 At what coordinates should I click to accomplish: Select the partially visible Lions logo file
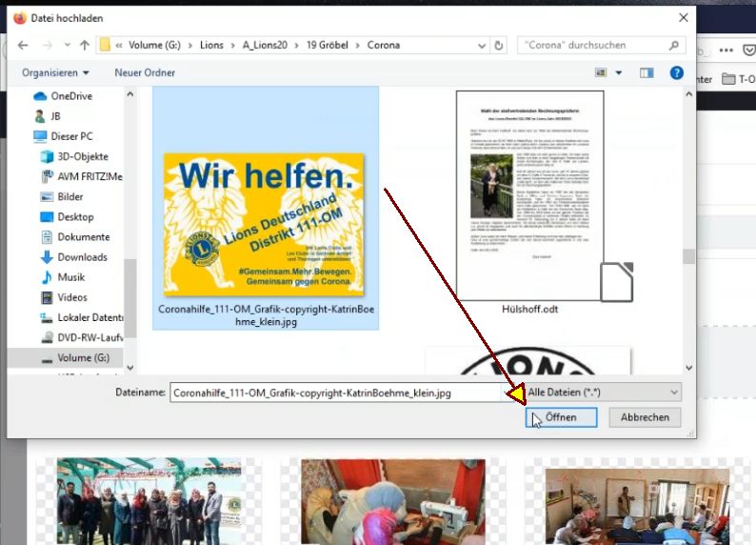[x=527, y=360]
